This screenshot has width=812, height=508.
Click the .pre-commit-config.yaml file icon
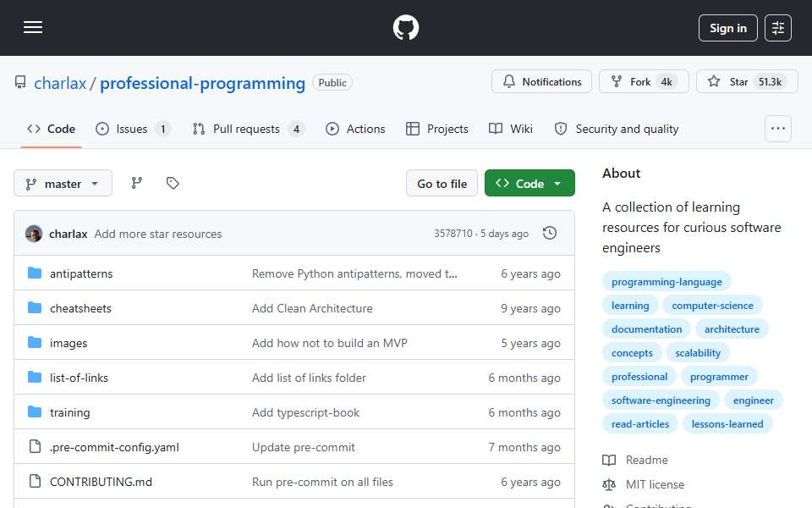35,446
